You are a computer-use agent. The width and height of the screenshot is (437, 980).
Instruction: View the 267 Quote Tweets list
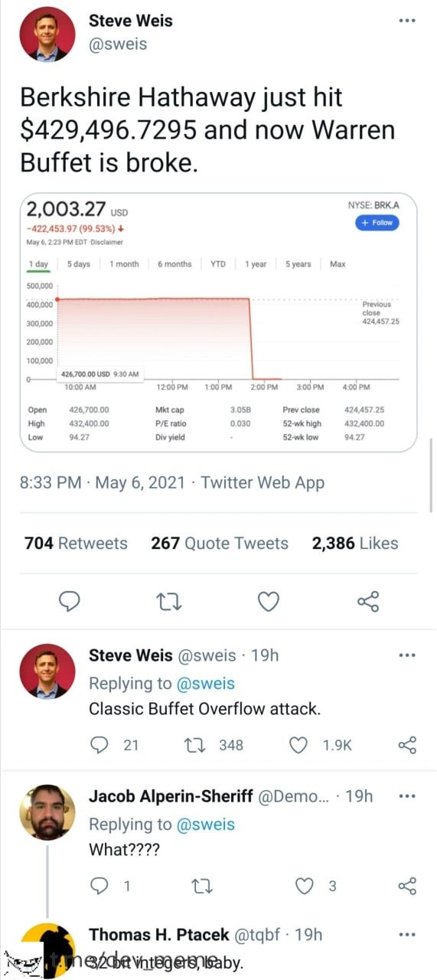(220, 544)
